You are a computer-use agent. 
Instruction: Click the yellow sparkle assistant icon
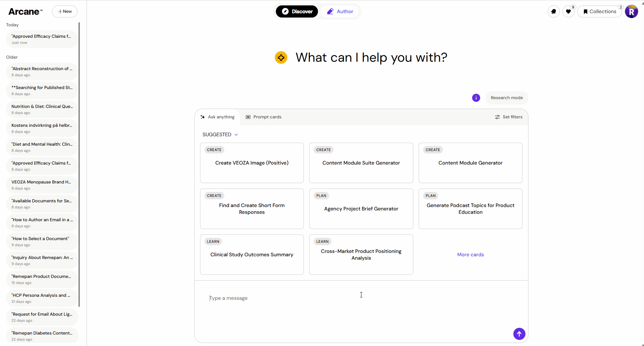click(x=281, y=58)
